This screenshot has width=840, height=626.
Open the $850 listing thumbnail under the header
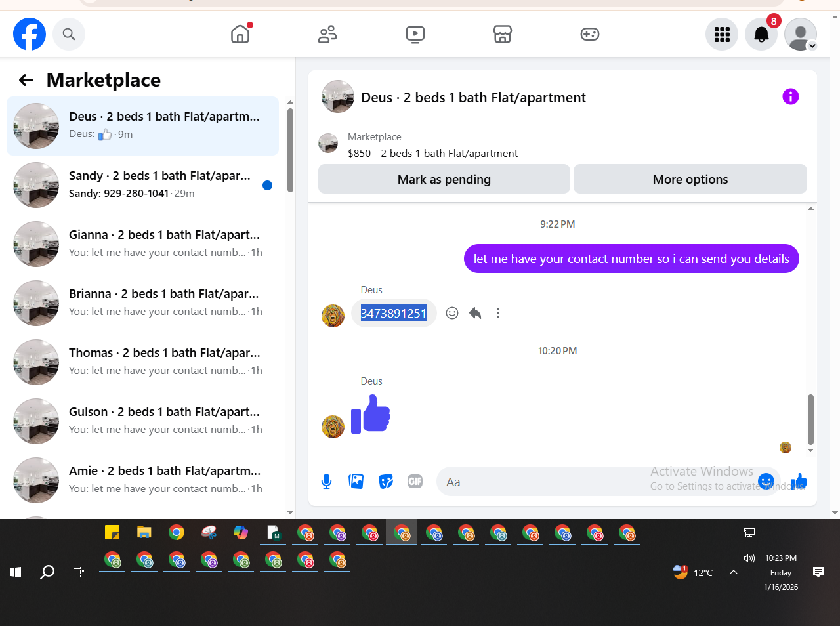click(328, 143)
